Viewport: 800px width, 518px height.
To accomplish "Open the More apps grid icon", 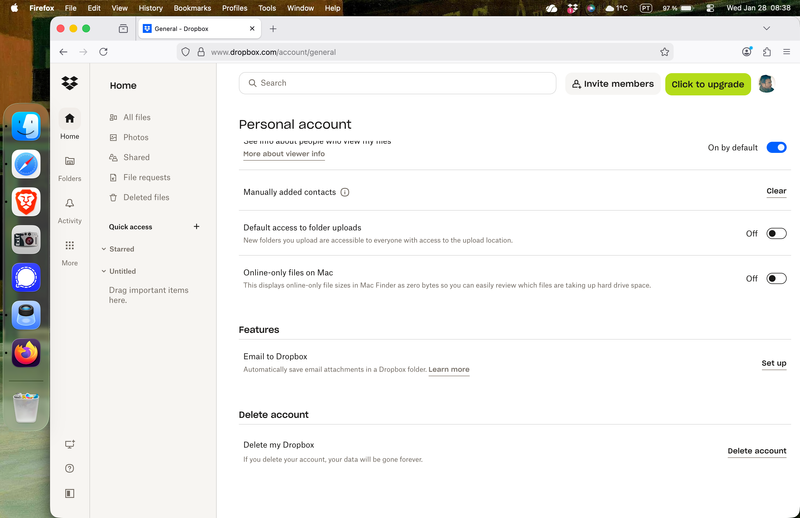I will [69, 246].
